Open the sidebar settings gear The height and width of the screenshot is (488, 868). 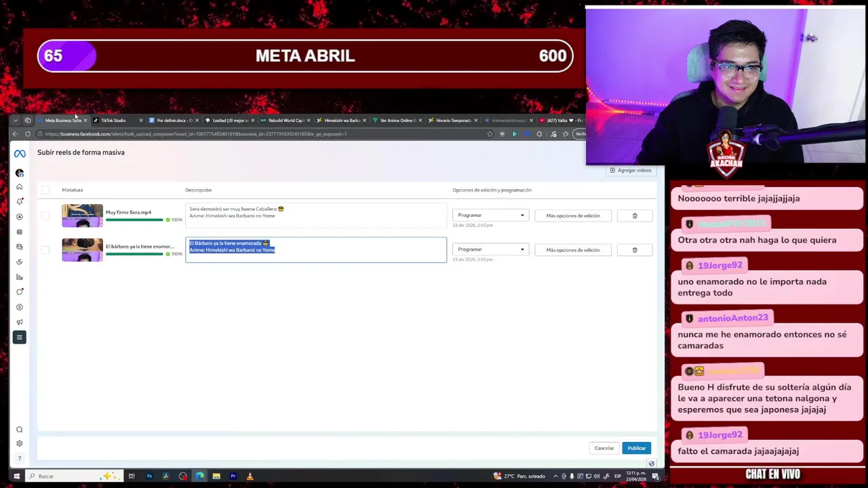(20, 443)
